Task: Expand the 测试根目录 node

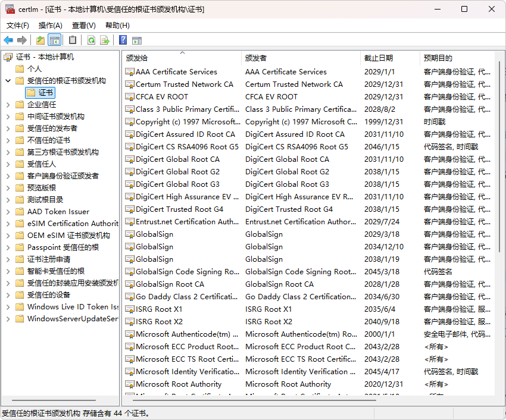Action: 8,200
